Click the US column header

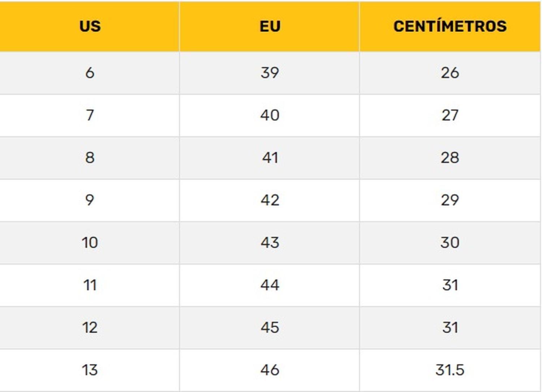coord(90,26)
